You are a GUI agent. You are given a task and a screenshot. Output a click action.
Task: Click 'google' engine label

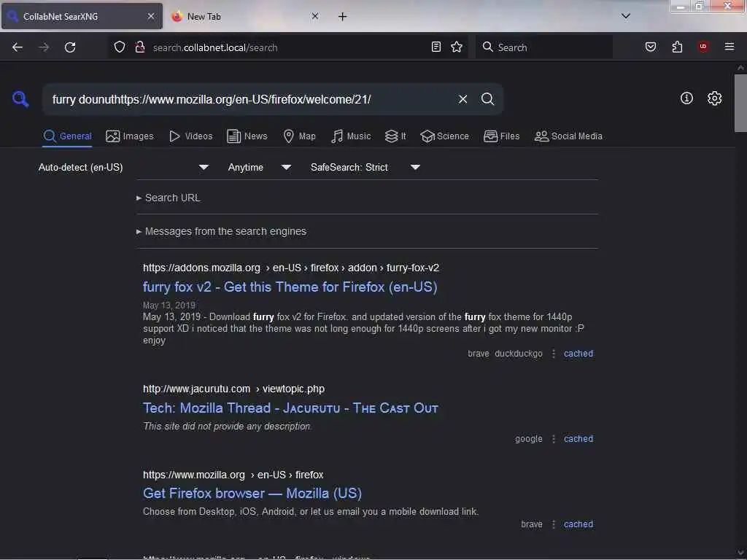tap(528, 438)
